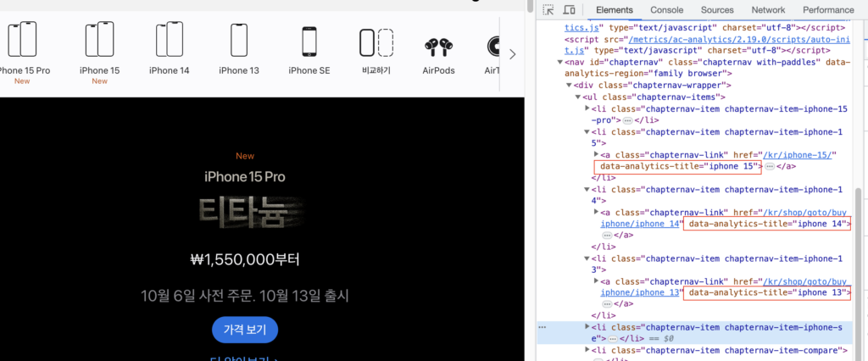The image size is (868, 361).
Task: Collapse the chapternav-item-iphone-14 li node
Action: tap(587, 189)
